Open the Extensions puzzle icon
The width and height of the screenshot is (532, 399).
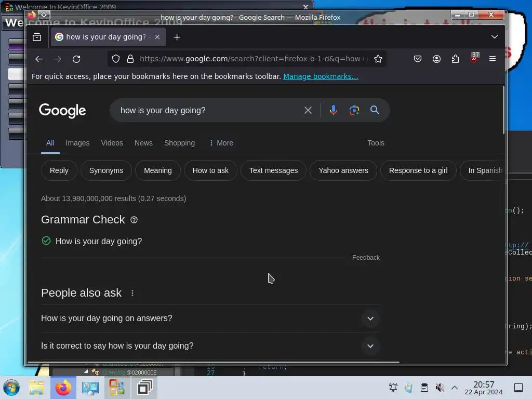[455, 59]
